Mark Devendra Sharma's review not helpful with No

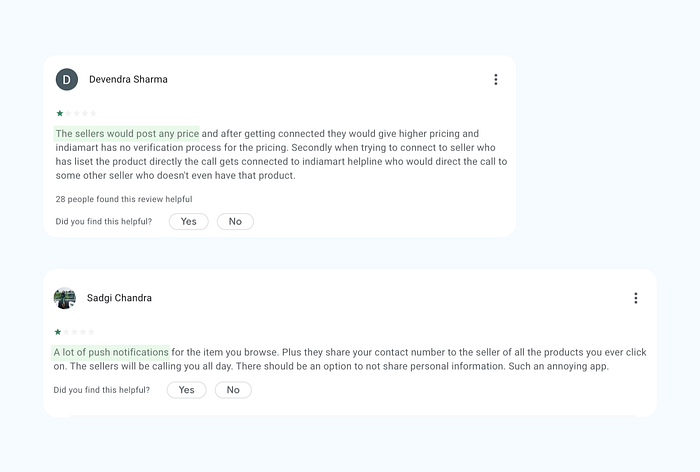[x=235, y=221]
